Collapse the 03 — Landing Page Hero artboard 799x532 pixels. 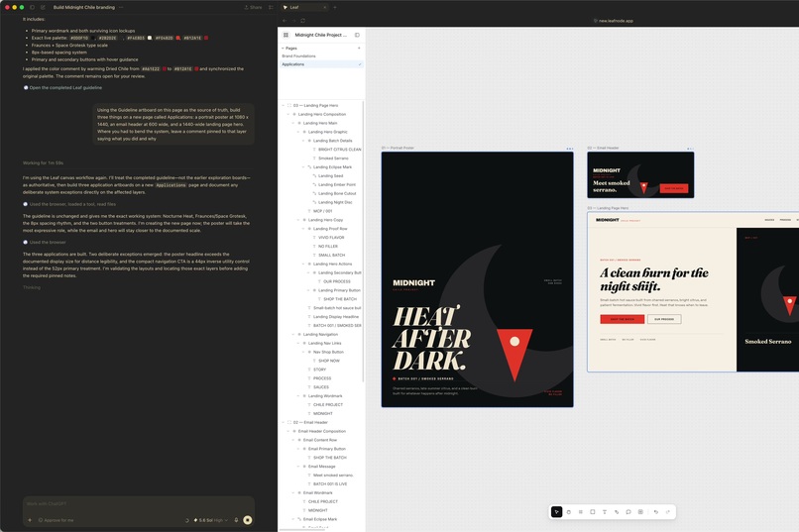284,105
